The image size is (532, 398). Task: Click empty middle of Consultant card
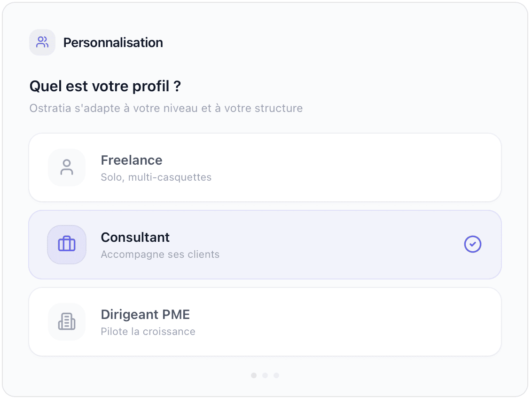coord(329,245)
